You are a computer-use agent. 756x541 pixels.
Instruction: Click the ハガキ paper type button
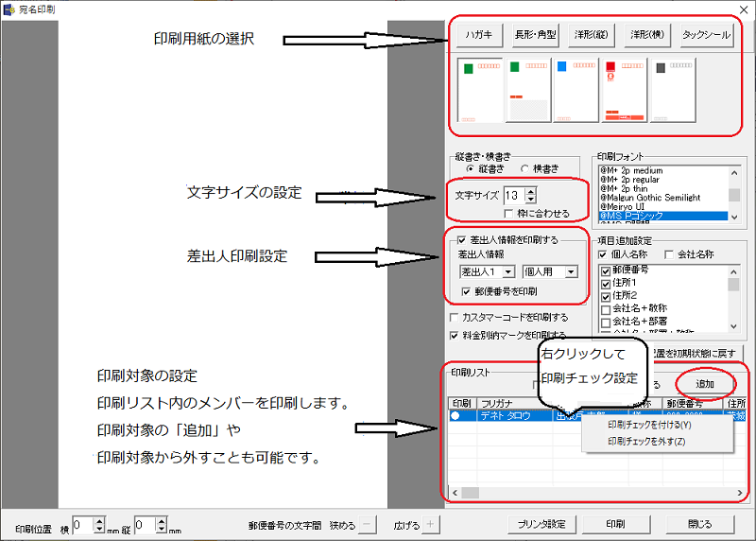[x=479, y=35]
